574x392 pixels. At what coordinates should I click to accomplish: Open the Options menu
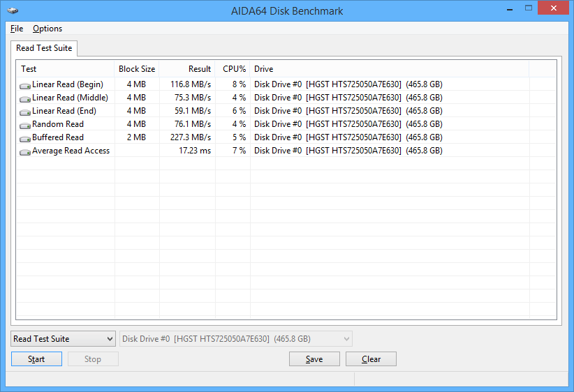(47, 29)
